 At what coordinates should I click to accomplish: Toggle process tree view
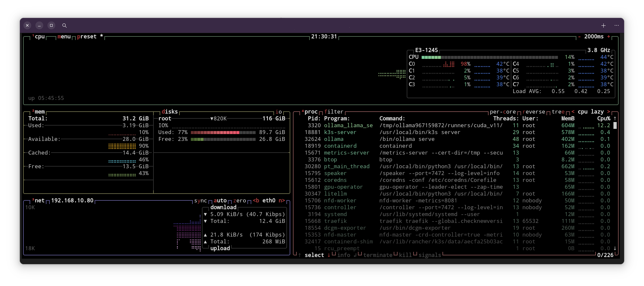(x=558, y=112)
